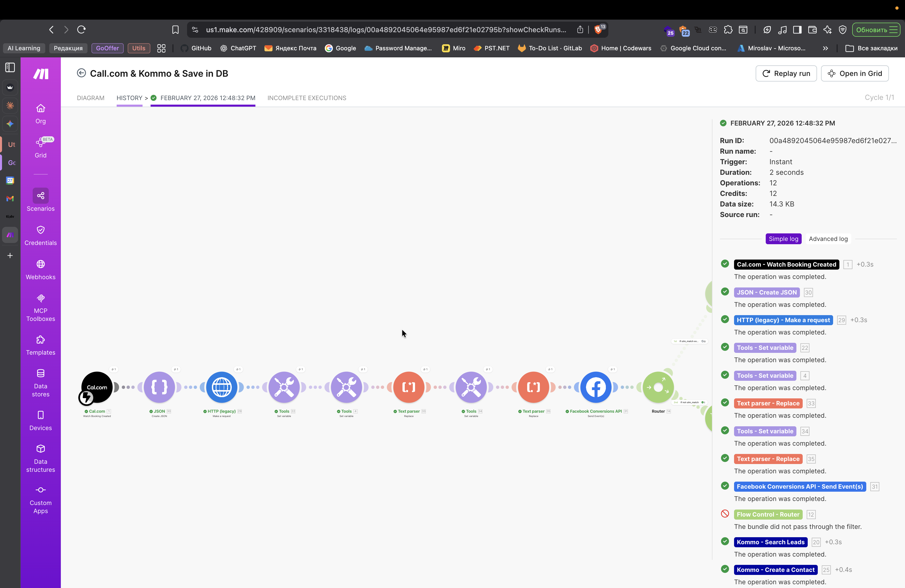Click the first Text parser Replace module
Viewport: 905px width, 588px height.
coord(409,387)
